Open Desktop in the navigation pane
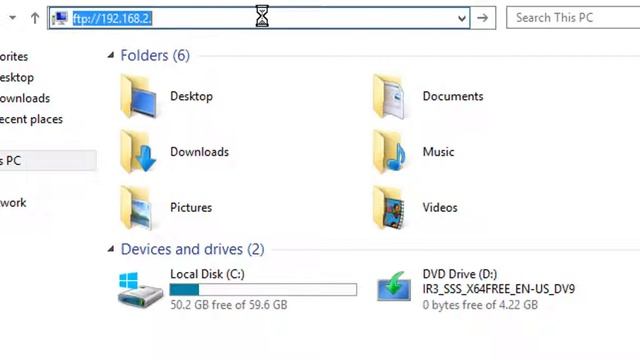Screen dimensions: 640x360 [16, 78]
